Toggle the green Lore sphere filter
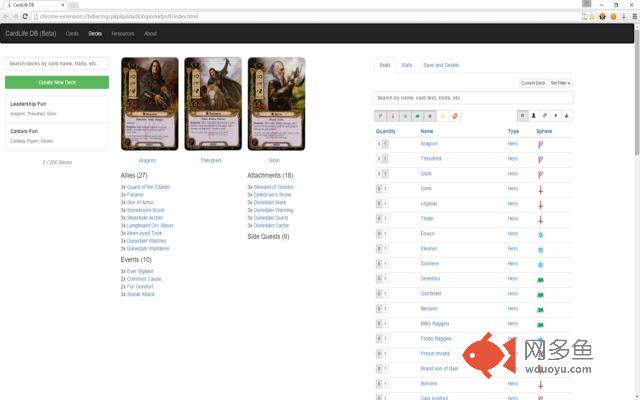Viewport: 640px width, 400px height. (x=417, y=116)
